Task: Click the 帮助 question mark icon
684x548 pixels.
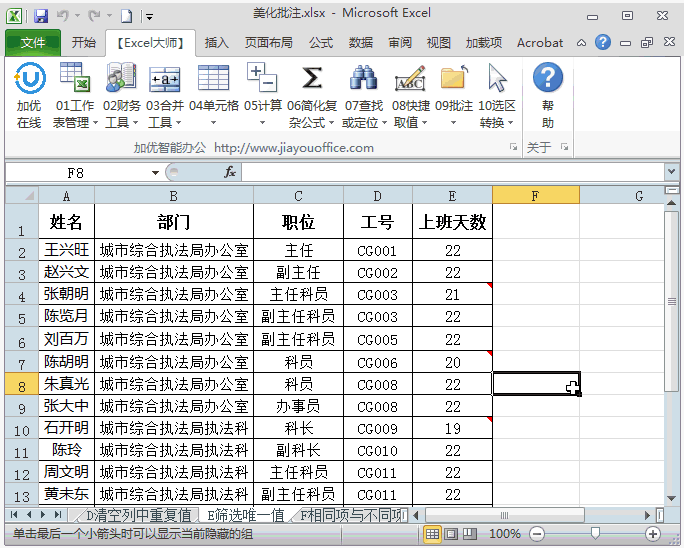Action: point(548,78)
